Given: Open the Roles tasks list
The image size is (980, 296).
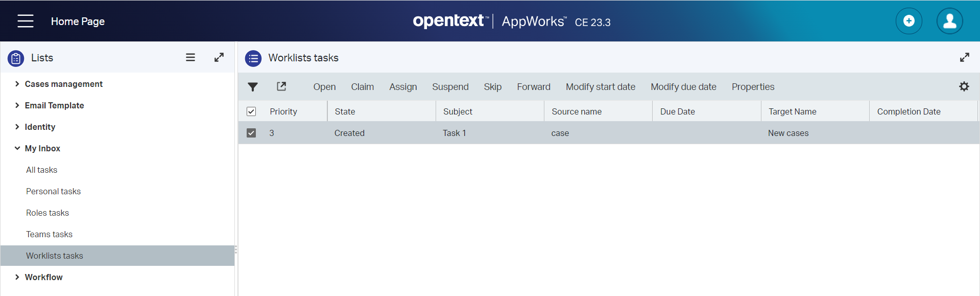Looking at the screenshot, I should (47, 213).
